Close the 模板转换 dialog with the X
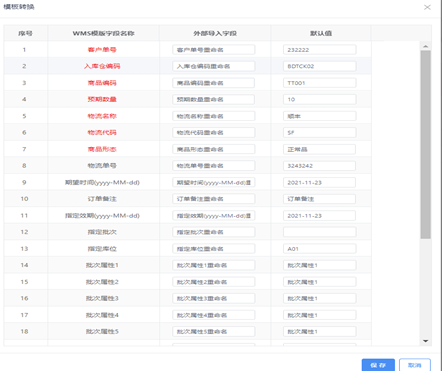Screen dimensions: 442x371 tap(427, 7)
